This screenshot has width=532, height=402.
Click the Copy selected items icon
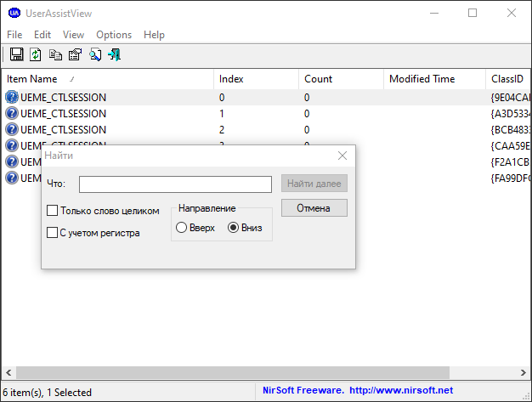point(55,55)
